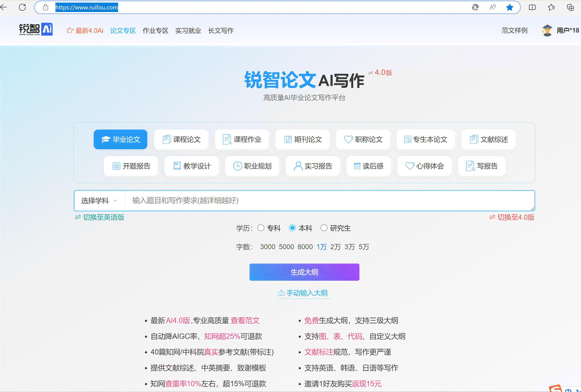Viewport: 581px width, 392px height.
Task: Click the Read aloud icon
Action: [x=493, y=7]
